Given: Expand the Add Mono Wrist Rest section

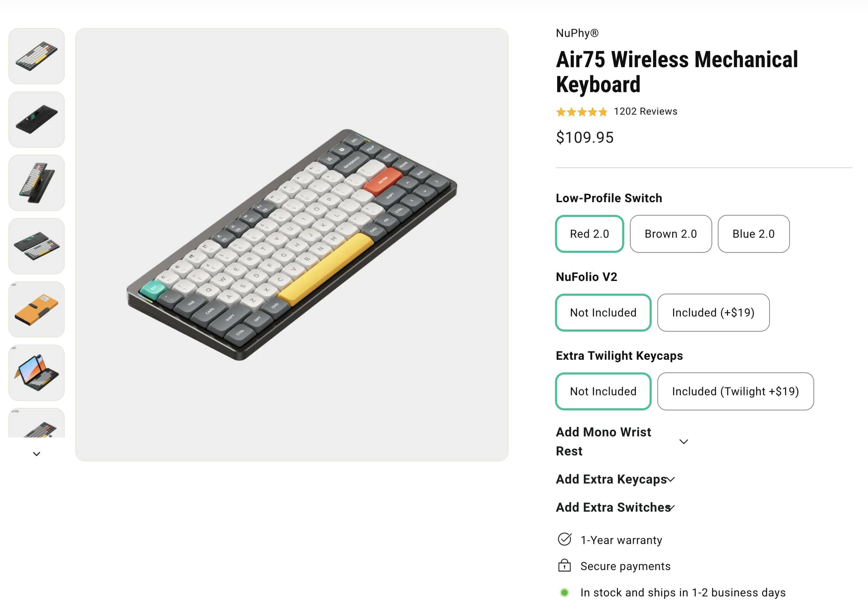Looking at the screenshot, I should [683, 442].
